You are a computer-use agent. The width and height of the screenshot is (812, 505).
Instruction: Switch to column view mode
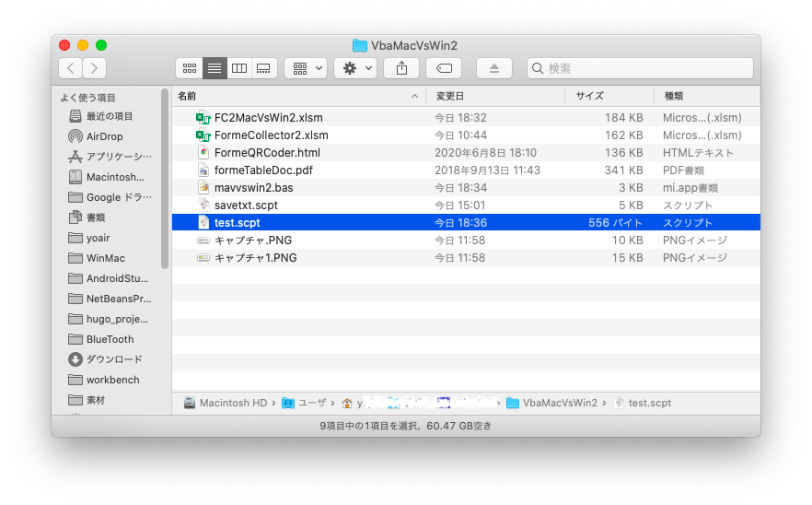tap(238, 68)
